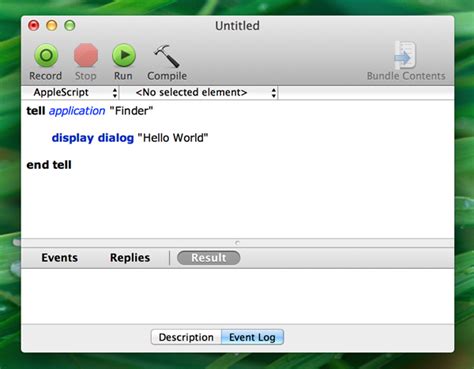Click the end tell line
The width and height of the screenshot is (474, 369).
point(49,165)
